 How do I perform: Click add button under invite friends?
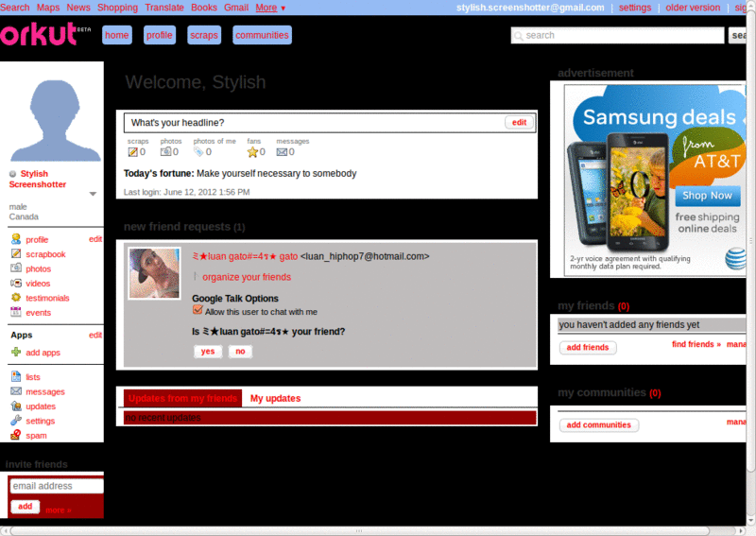26,507
